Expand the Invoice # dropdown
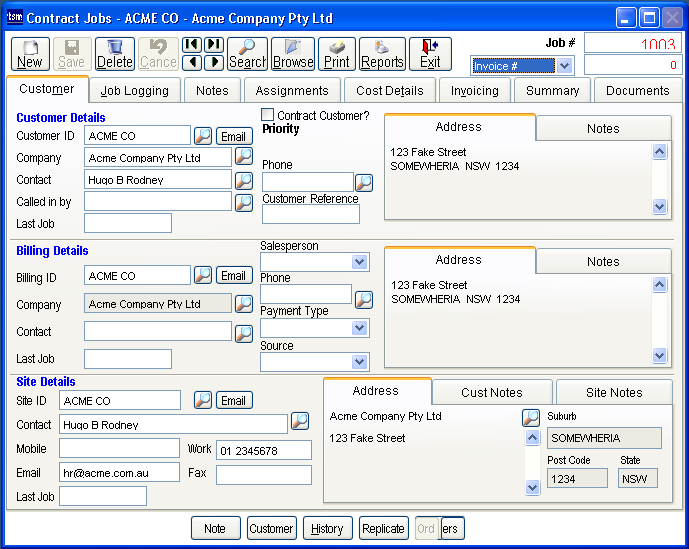This screenshot has height=549, width=689. click(564, 66)
